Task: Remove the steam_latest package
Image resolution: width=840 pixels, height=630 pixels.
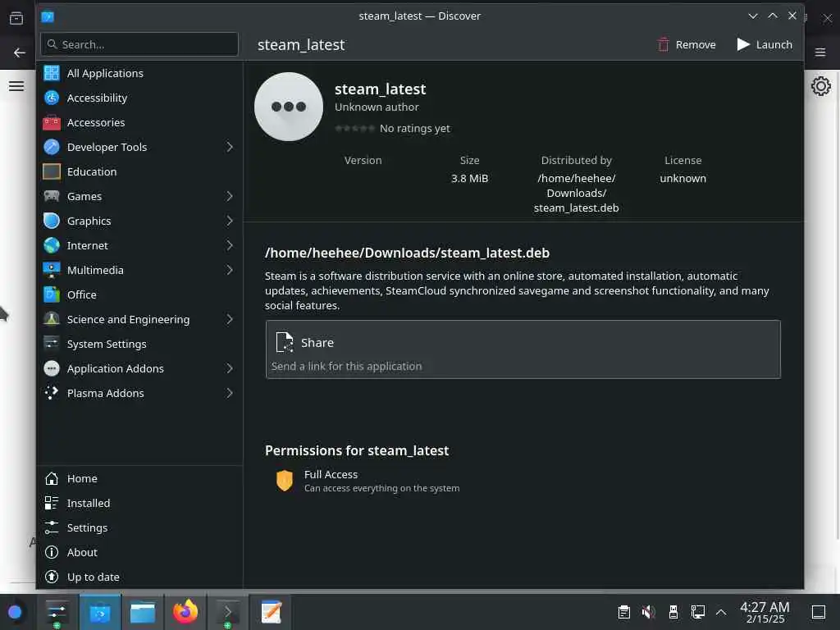Action: point(687,44)
